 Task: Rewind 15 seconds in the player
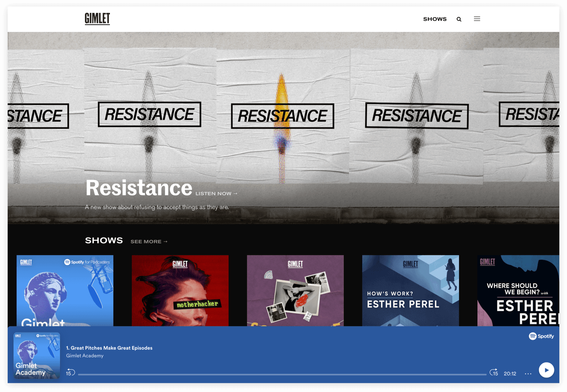click(x=70, y=372)
